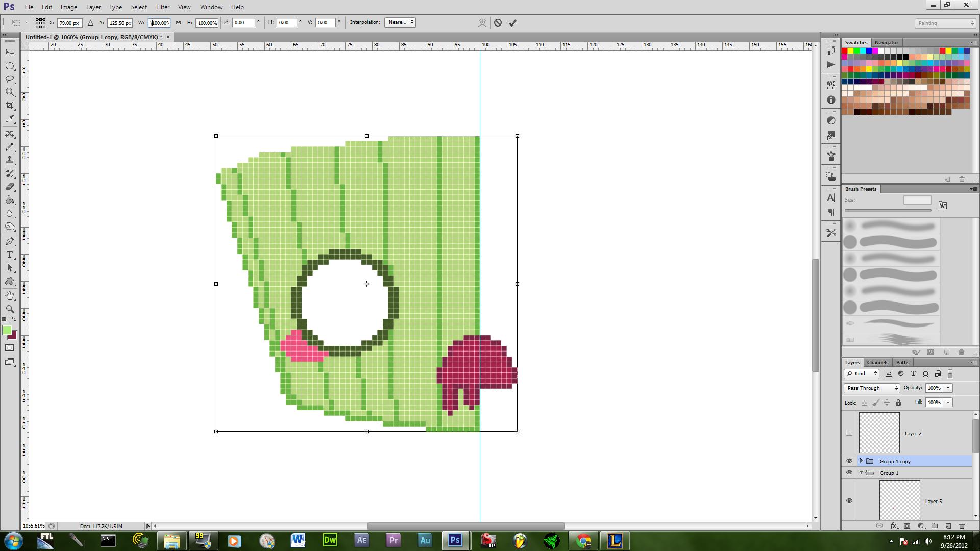Select the Elliptical Marquee tool
This screenshot has height=551, width=980.
[10, 66]
